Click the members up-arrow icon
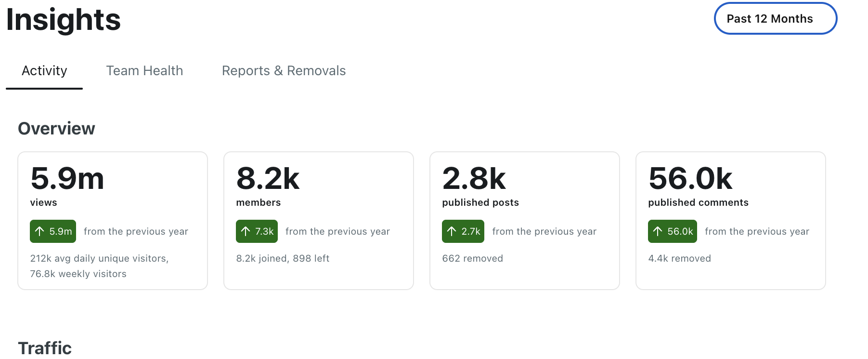 246,231
